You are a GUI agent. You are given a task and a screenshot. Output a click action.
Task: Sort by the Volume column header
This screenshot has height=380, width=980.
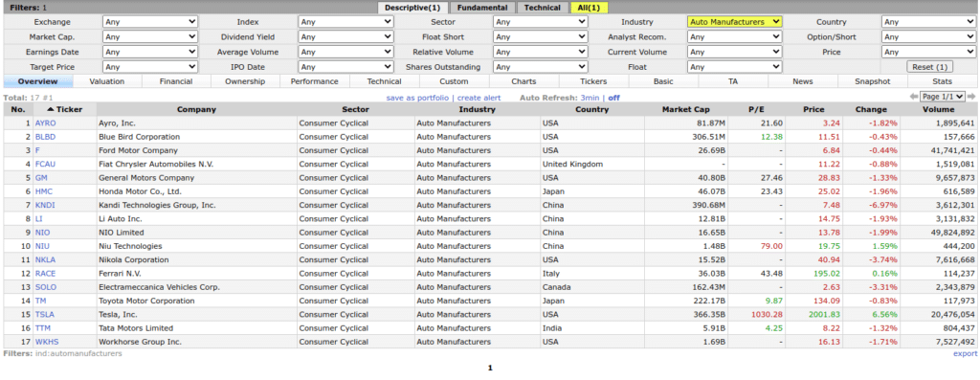[938, 109]
